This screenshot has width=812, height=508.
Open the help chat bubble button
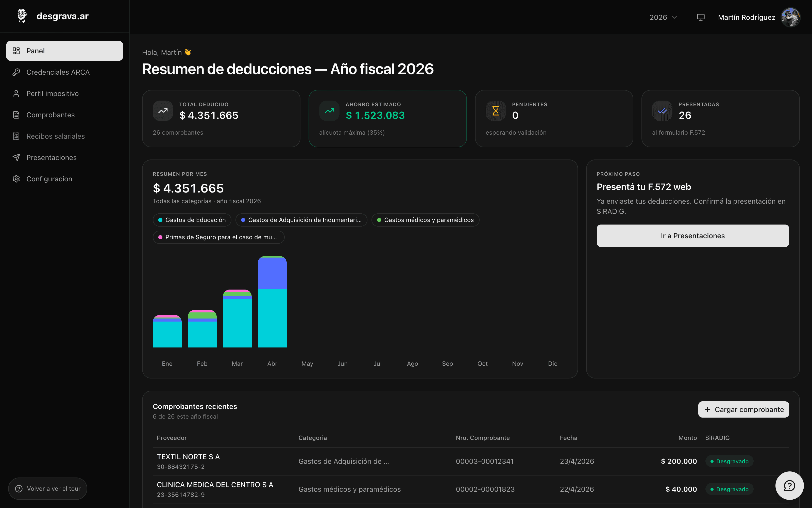[x=789, y=485]
